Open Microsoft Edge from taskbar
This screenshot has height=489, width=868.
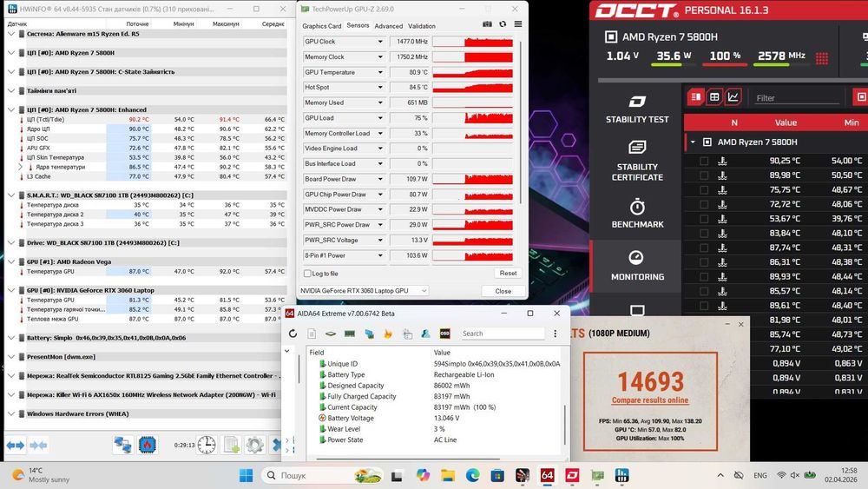click(472, 475)
